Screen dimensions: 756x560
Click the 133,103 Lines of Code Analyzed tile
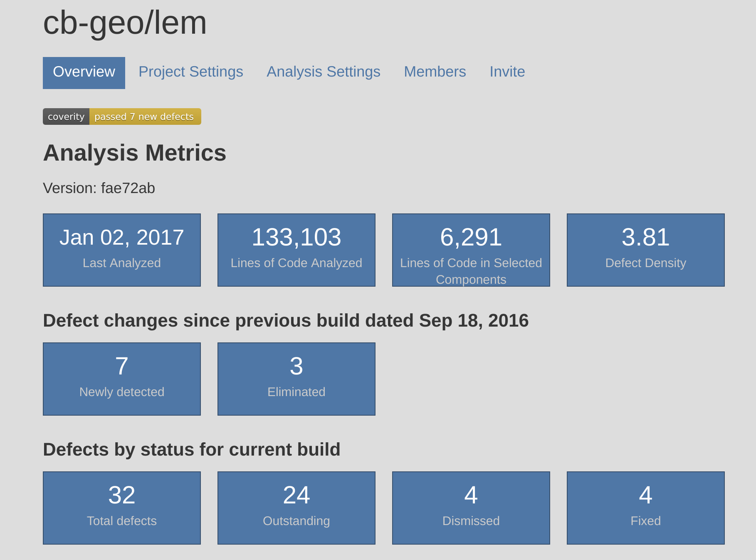click(x=296, y=250)
